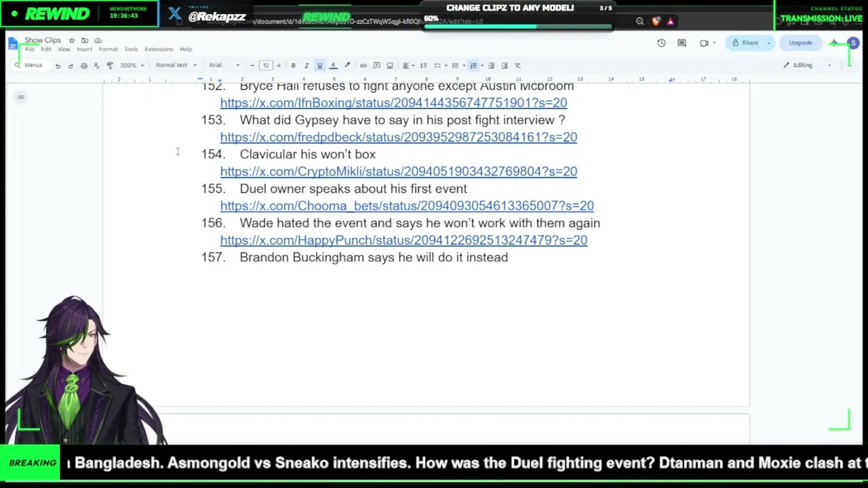Open the text color picker
Image resolution: width=868 pixels, height=488 pixels.
point(333,66)
